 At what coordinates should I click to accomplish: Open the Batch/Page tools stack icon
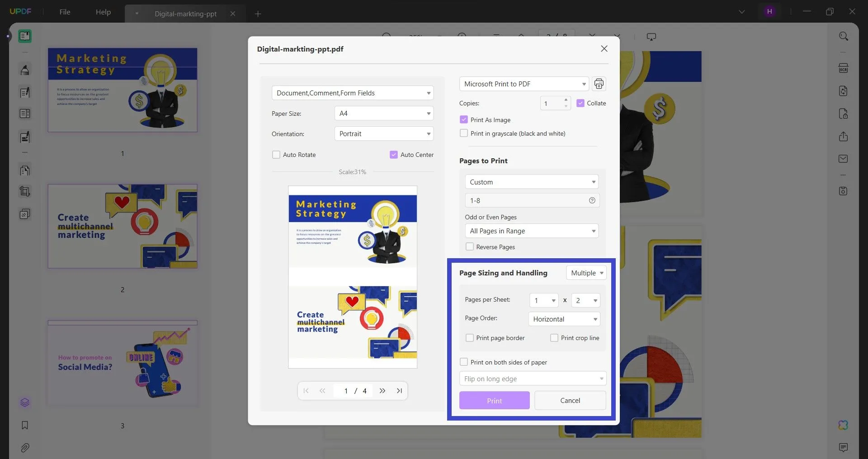tap(25, 214)
